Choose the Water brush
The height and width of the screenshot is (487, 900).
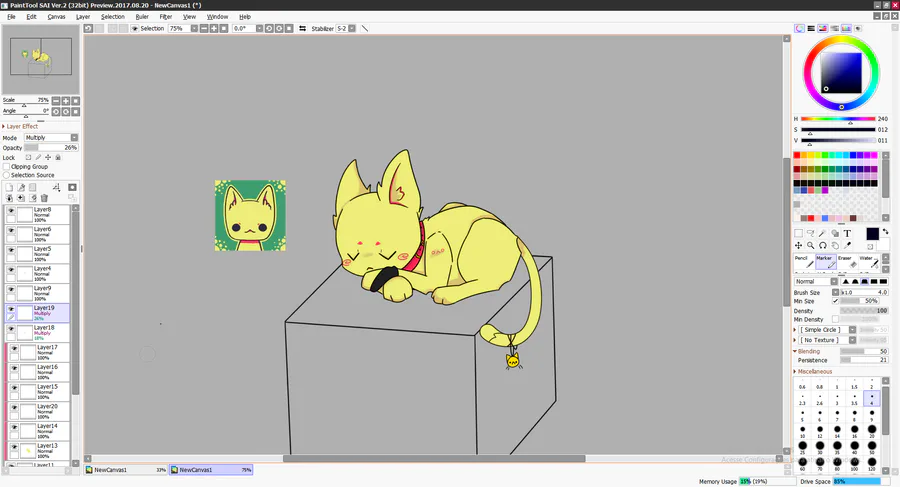pos(869,261)
